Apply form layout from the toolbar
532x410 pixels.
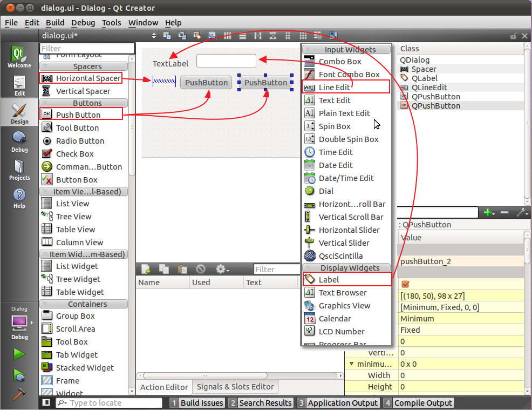pos(288,35)
